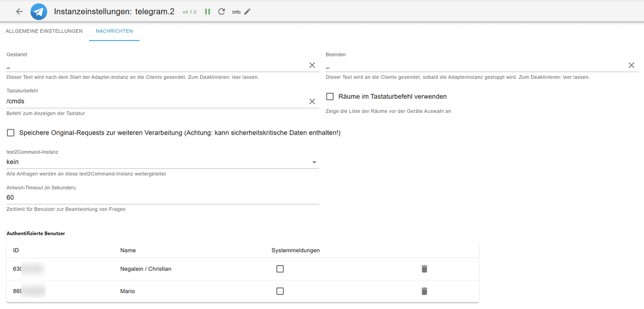Image resolution: width=644 pixels, height=309 pixels.
Task: Restart the instance with the reload icon
Action: click(x=221, y=11)
